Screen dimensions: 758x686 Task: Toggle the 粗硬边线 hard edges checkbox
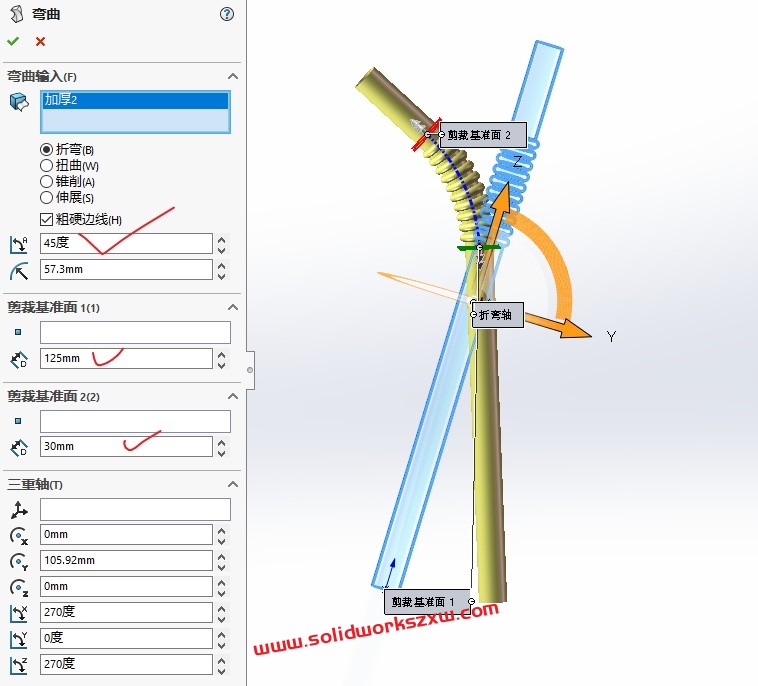click(46, 219)
